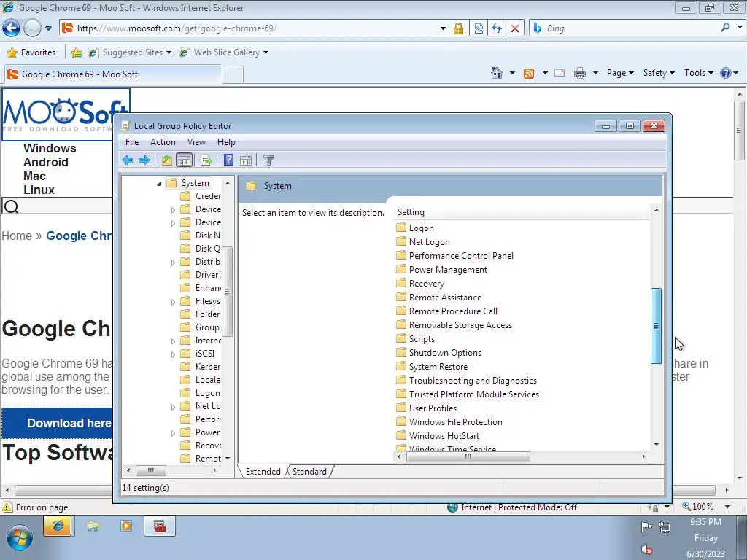Open the Help menu in Policy Editor

[x=226, y=142]
